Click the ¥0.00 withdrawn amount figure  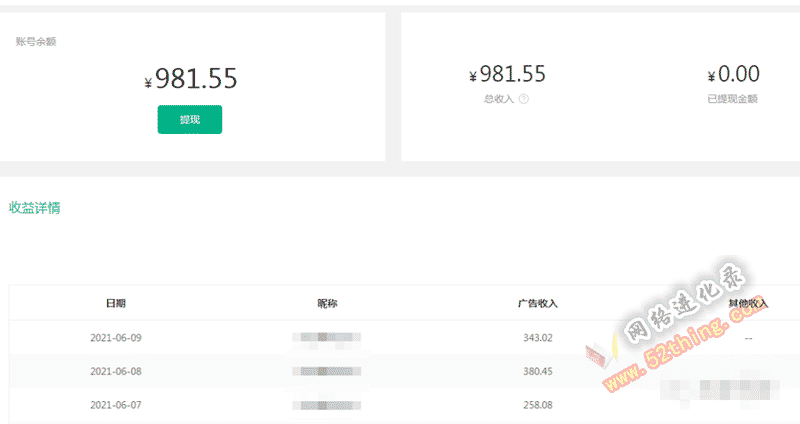[x=734, y=74]
